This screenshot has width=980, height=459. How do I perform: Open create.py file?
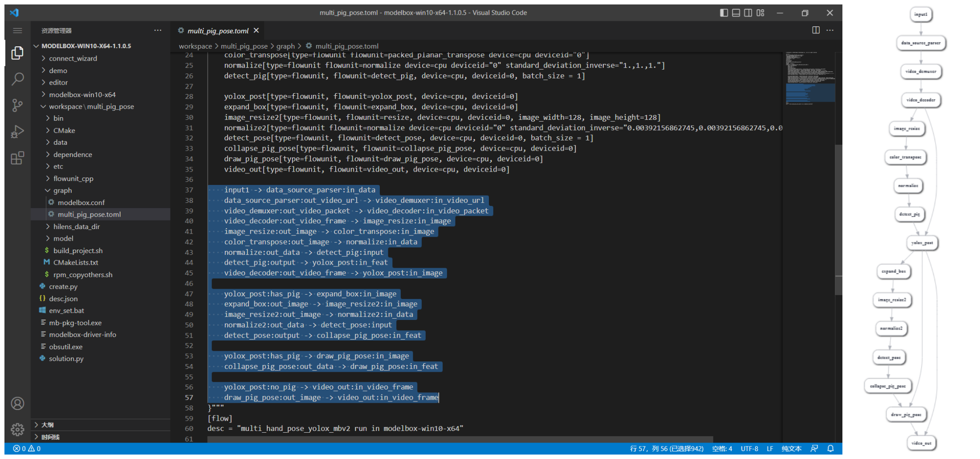tap(101, 287)
